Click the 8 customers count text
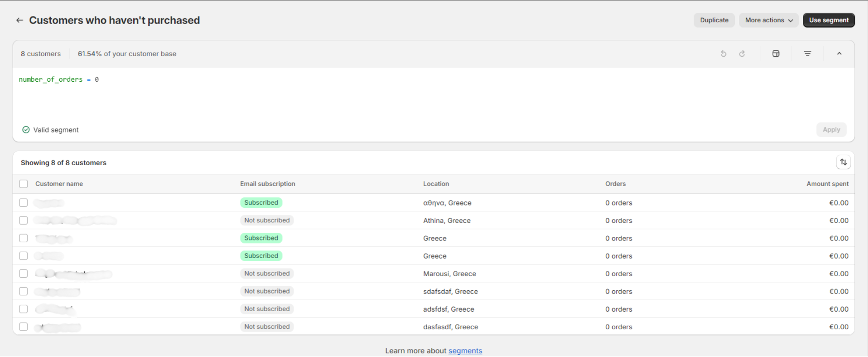Viewport: 868px width, 357px height. [41, 54]
